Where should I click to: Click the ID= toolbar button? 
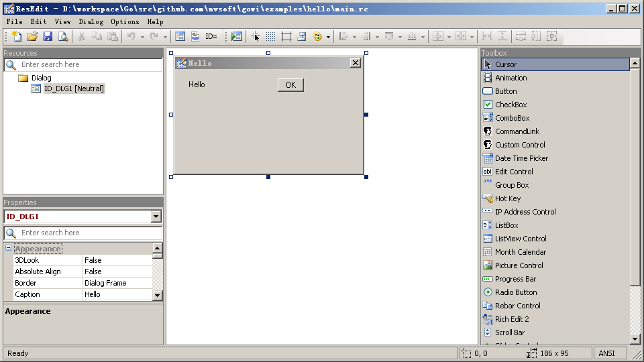click(x=211, y=36)
